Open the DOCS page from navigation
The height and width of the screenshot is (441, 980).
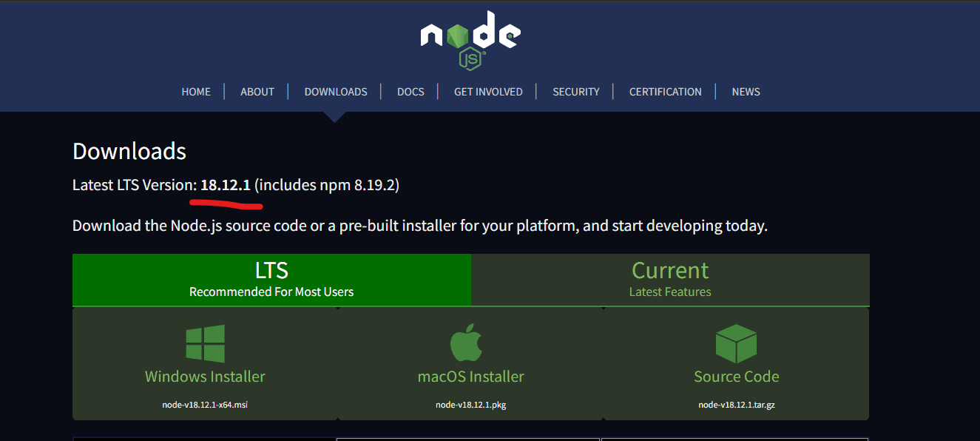410,91
